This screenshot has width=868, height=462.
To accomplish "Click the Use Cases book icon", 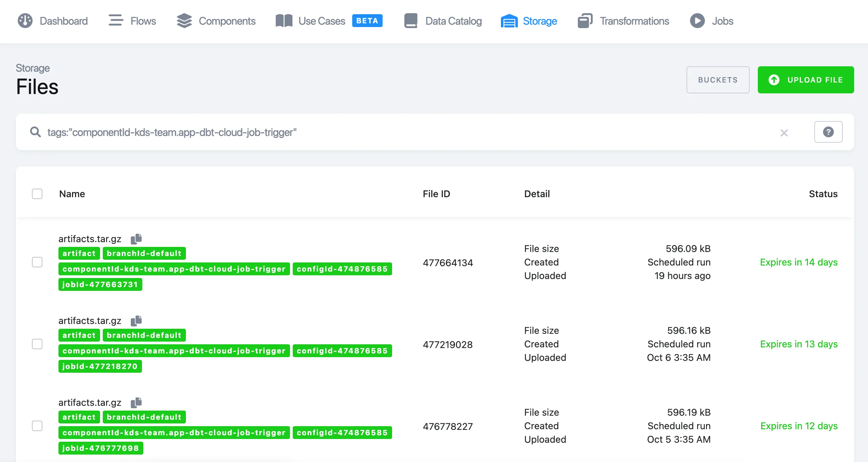I will (x=284, y=21).
